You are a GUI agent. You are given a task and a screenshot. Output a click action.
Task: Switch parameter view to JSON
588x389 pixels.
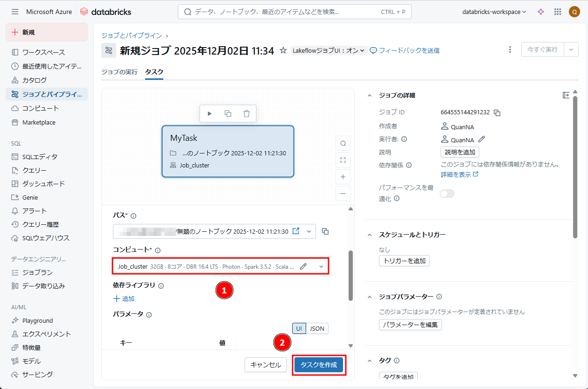coord(317,328)
